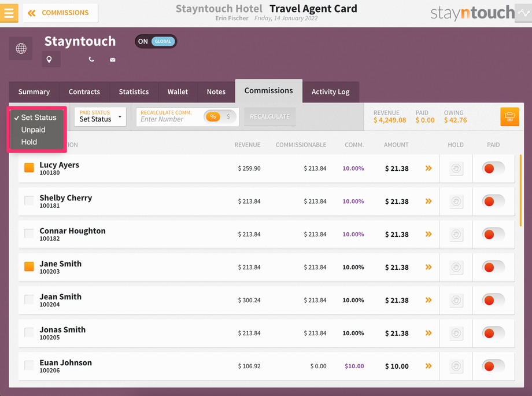Open the Statistics tab
The height and width of the screenshot is (396, 532).
pyautogui.click(x=134, y=91)
